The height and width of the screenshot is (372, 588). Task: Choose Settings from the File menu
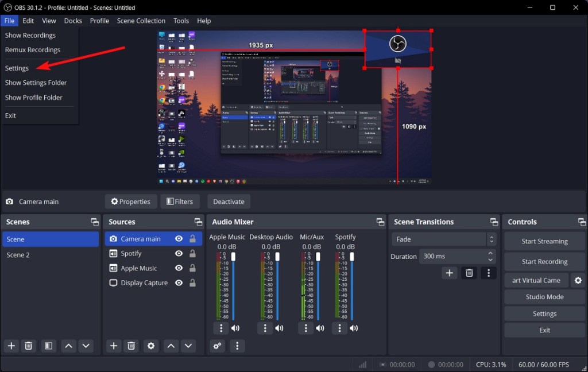pyautogui.click(x=17, y=68)
